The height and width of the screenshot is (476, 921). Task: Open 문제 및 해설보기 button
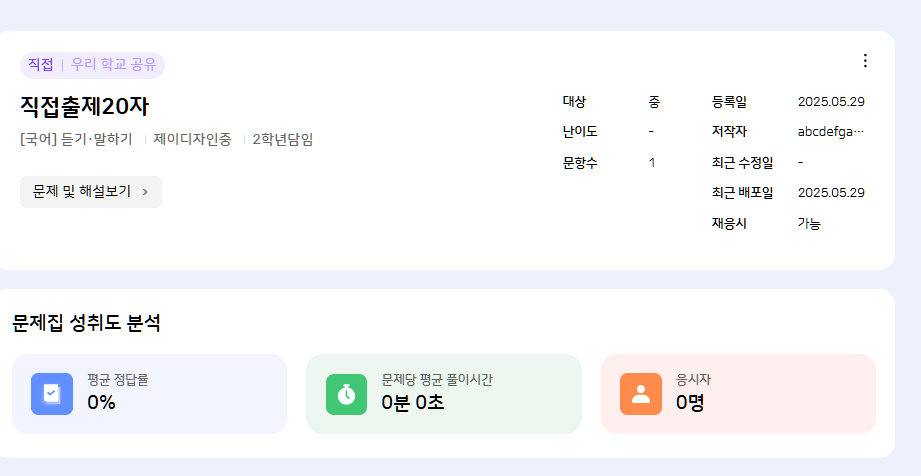[90, 192]
